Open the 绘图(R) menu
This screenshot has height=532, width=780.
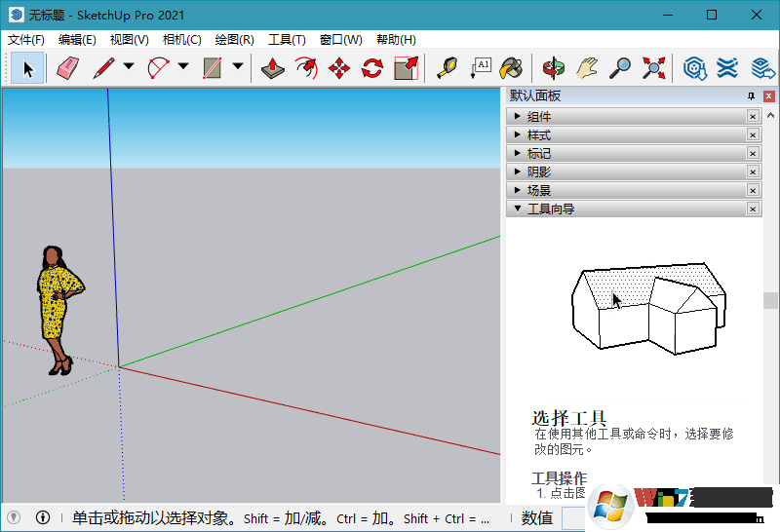click(x=234, y=40)
